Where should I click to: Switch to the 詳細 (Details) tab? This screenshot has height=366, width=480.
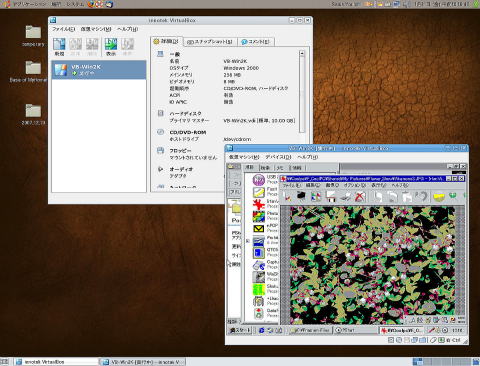click(166, 41)
